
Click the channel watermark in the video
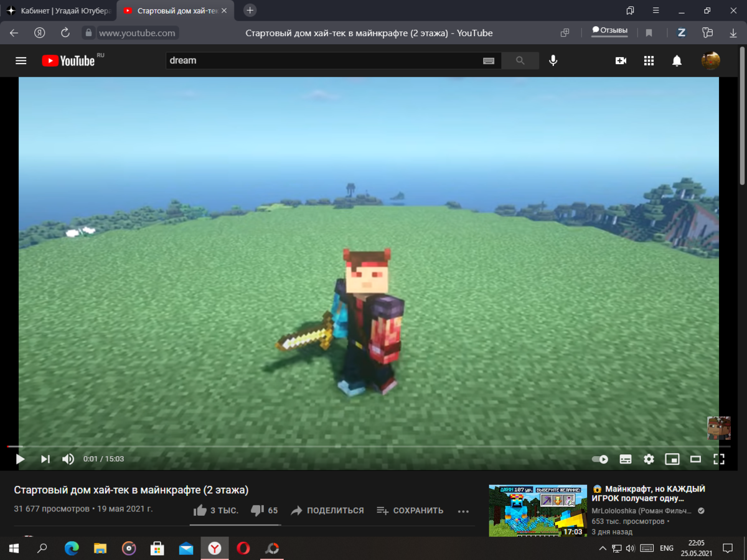719,428
